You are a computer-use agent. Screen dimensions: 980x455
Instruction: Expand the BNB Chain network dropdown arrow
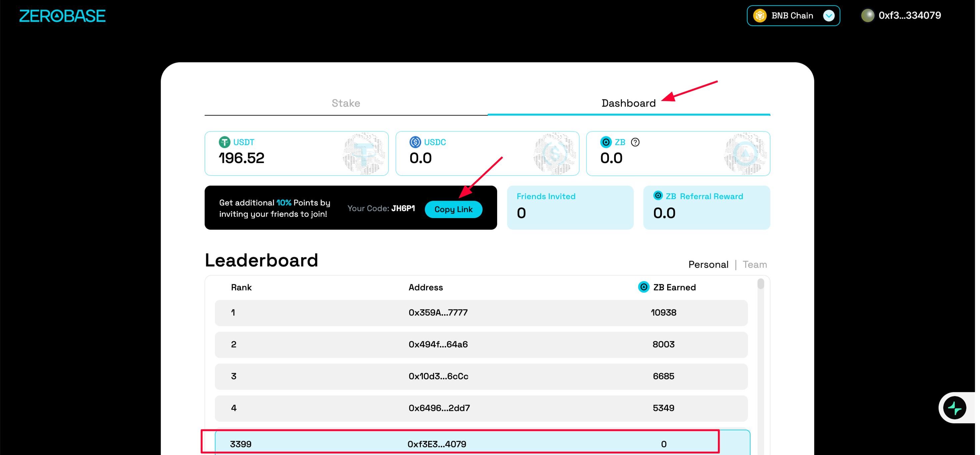pyautogui.click(x=829, y=16)
